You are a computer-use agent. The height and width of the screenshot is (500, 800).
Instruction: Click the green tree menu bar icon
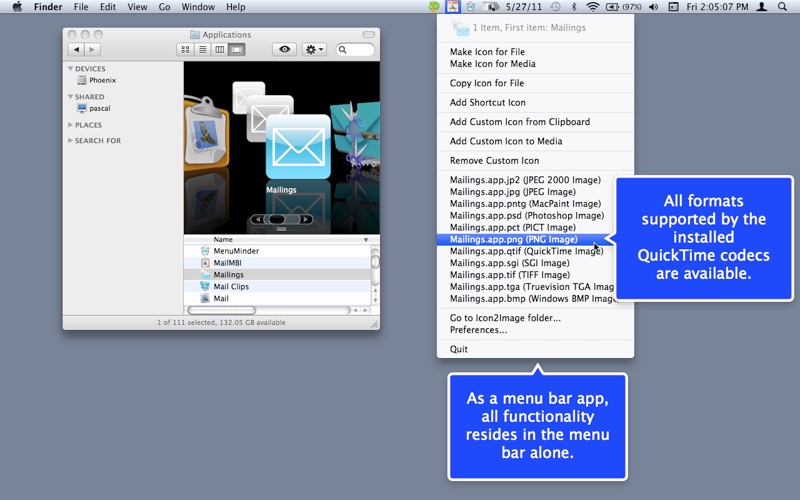click(x=434, y=7)
